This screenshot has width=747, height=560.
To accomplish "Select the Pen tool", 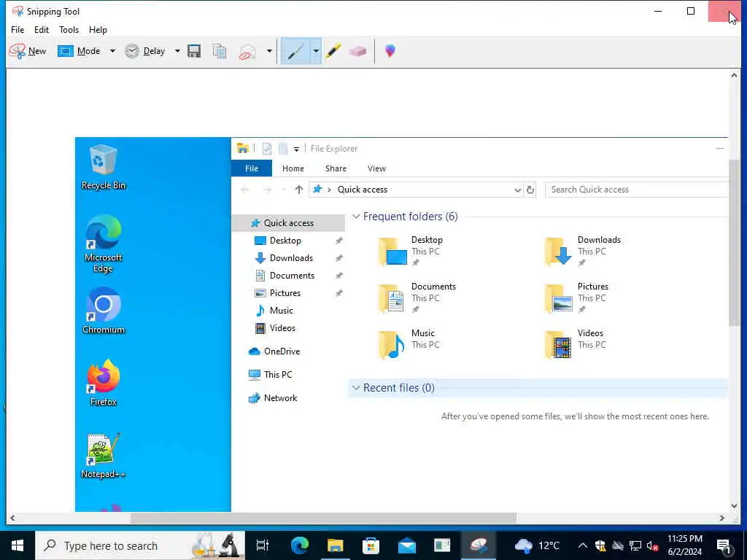I will tap(295, 51).
